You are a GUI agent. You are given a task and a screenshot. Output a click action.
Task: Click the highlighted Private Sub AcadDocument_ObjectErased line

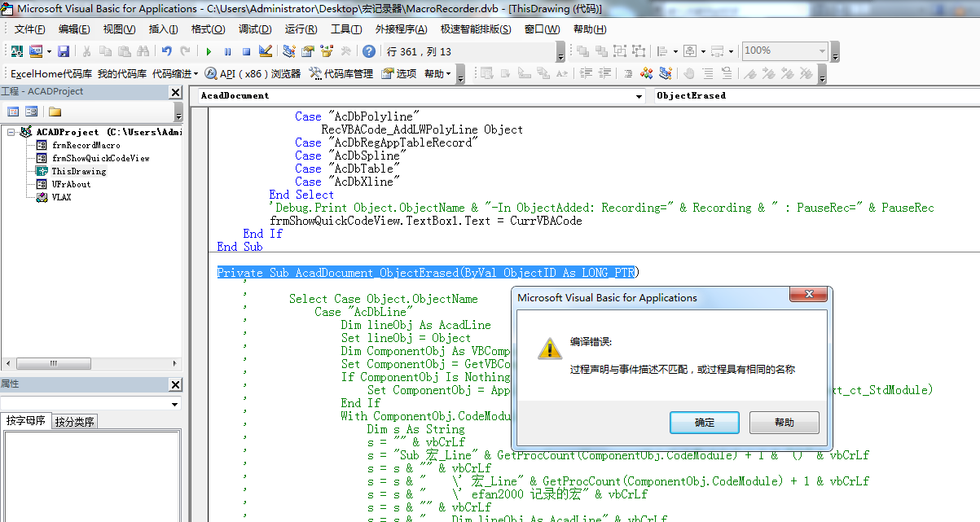pyautogui.click(x=428, y=273)
